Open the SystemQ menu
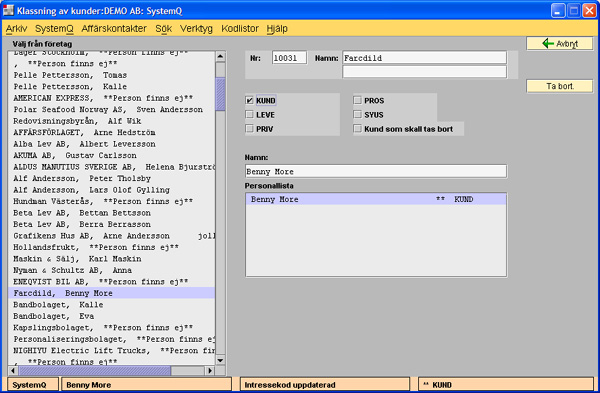Screen dimensions: 600x393 click(x=54, y=29)
